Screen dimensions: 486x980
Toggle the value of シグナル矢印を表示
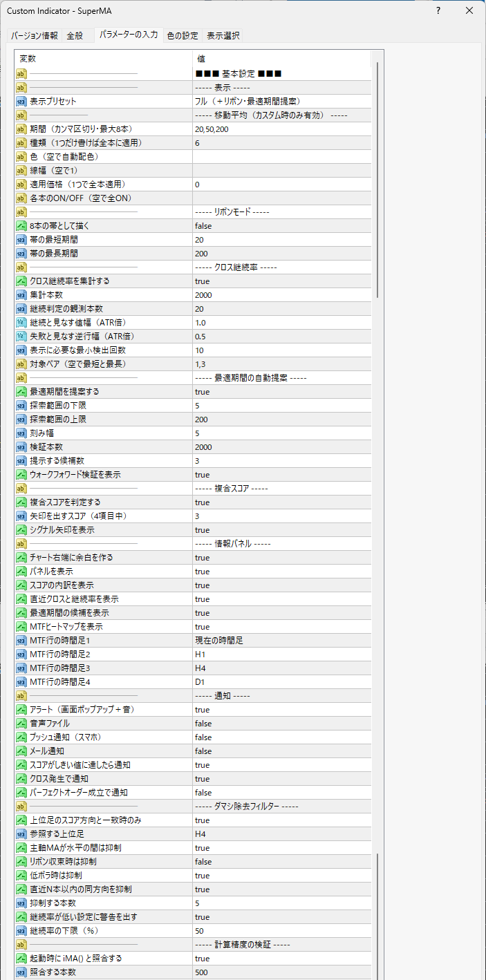click(281, 530)
